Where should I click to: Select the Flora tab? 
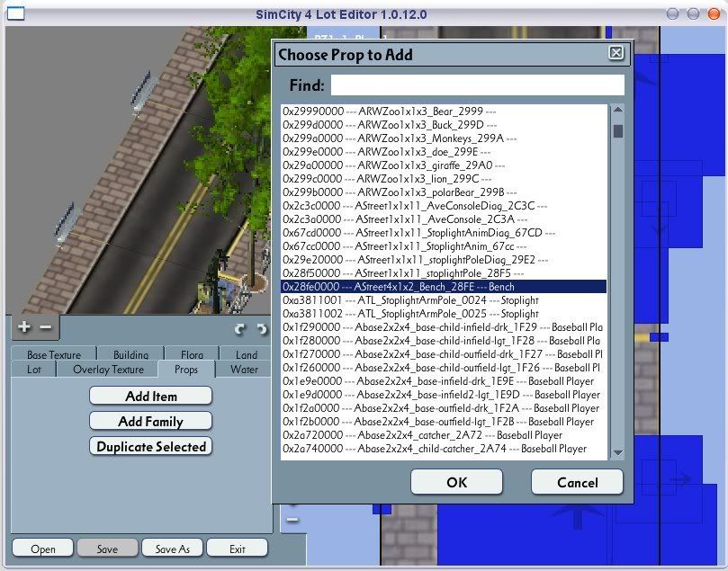(191, 355)
